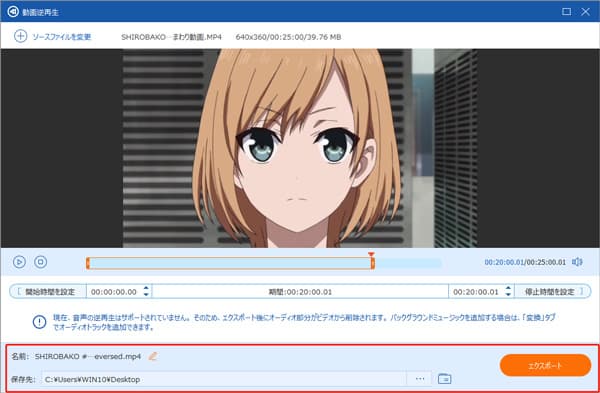This screenshot has width=600, height=393.
Task: Increase end time with up arrow
Action: click(508, 288)
